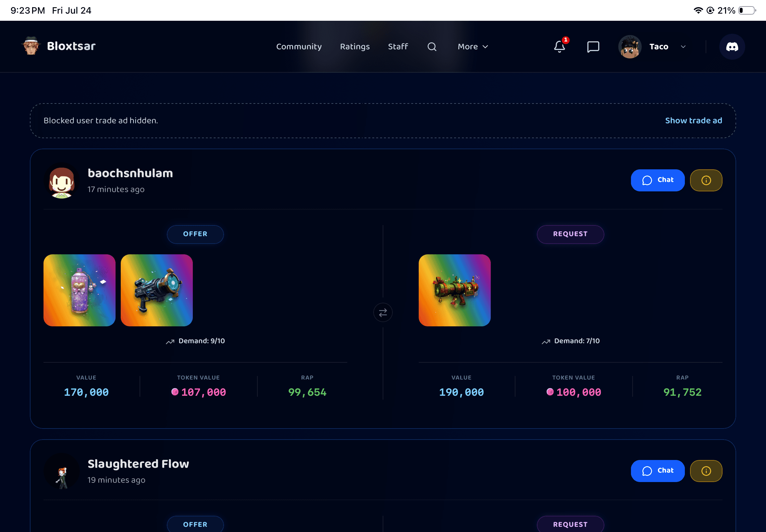Go to the Community page

(299, 47)
